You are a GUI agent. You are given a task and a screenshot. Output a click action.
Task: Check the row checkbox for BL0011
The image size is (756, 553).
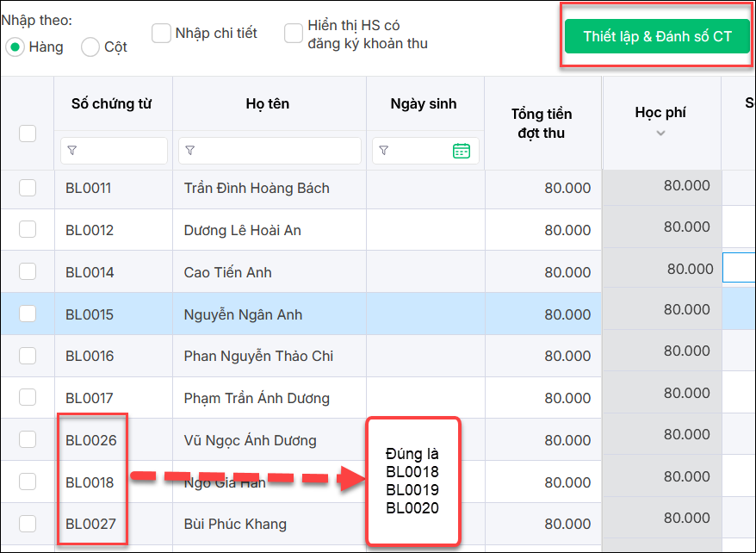pyautogui.click(x=28, y=188)
